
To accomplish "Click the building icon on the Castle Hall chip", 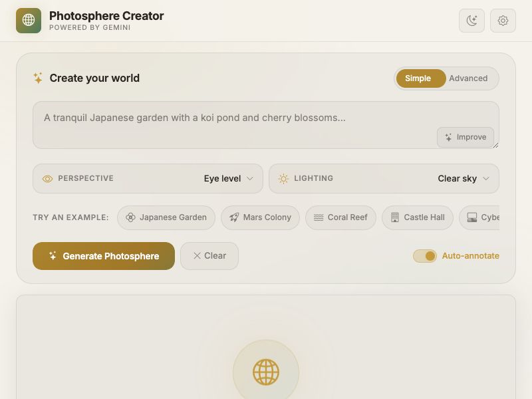I will pos(394,217).
